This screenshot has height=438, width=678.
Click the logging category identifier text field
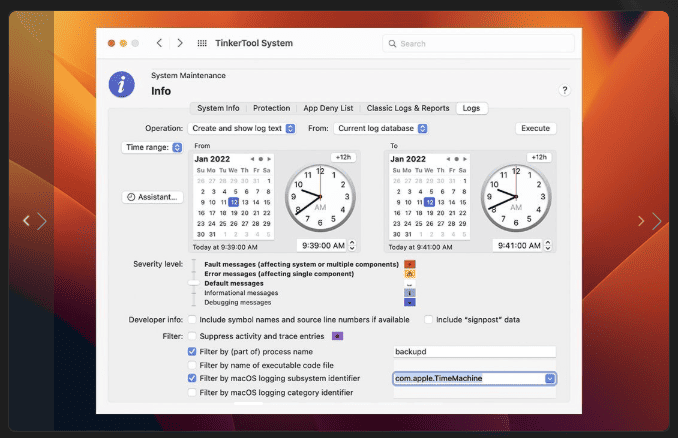pos(474,393)
